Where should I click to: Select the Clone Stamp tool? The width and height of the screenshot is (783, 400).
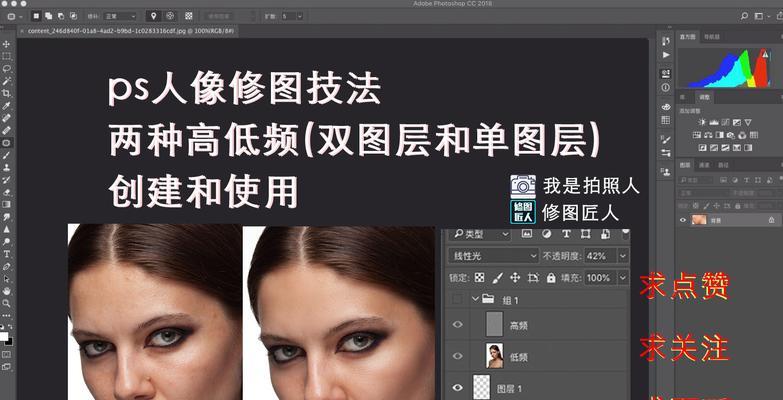[7, 167]
